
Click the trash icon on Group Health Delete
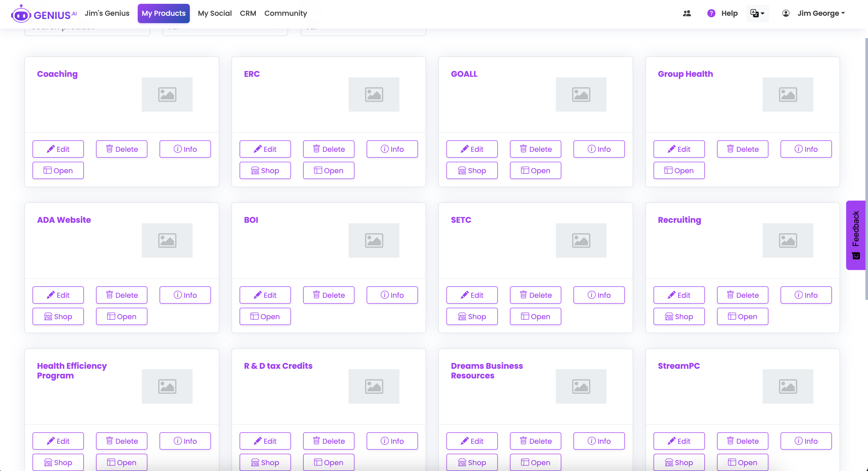pyautogui.click(x=730, y=149)
